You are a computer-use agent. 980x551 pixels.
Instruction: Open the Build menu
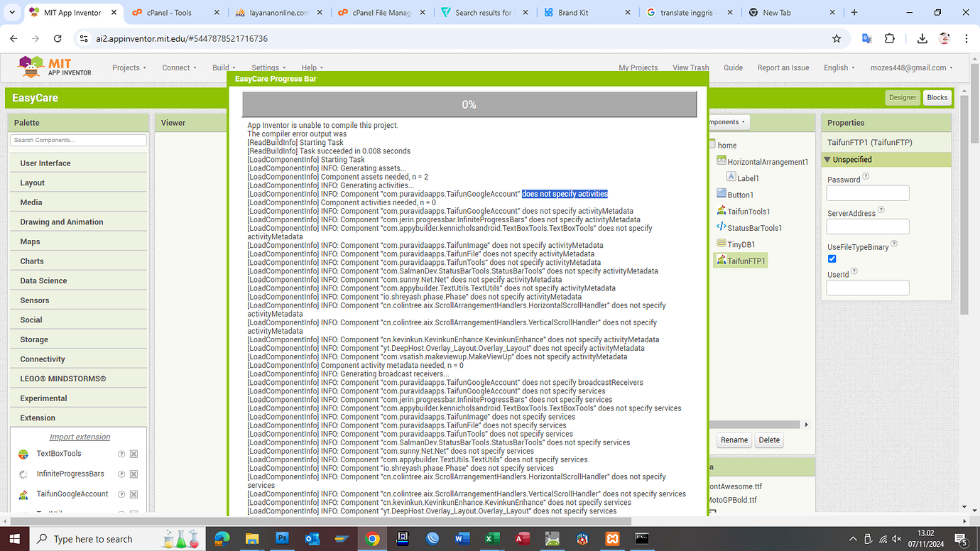click(x=222, y=67)
